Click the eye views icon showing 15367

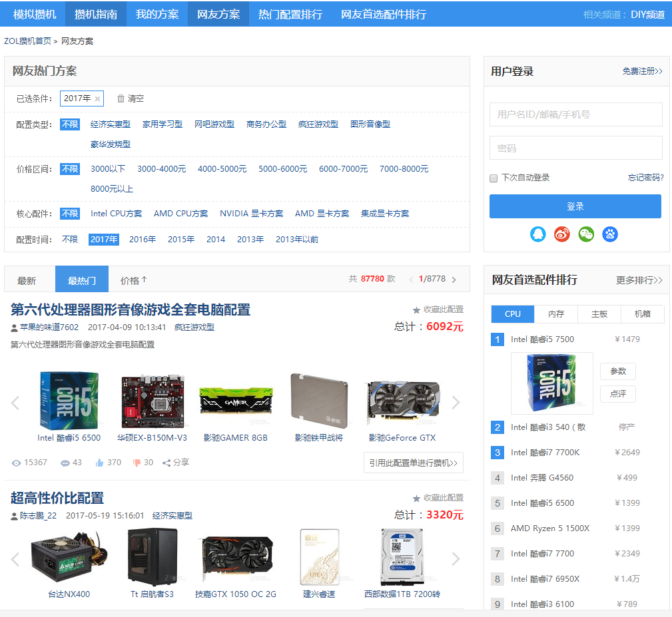(x=16, y=463)
